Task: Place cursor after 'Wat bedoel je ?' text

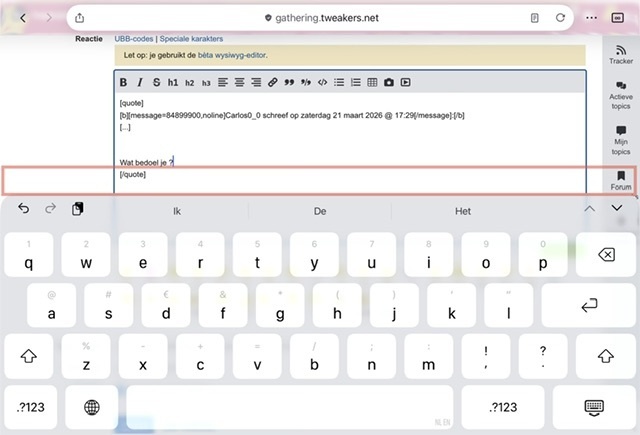Action: tap(174, 162)
